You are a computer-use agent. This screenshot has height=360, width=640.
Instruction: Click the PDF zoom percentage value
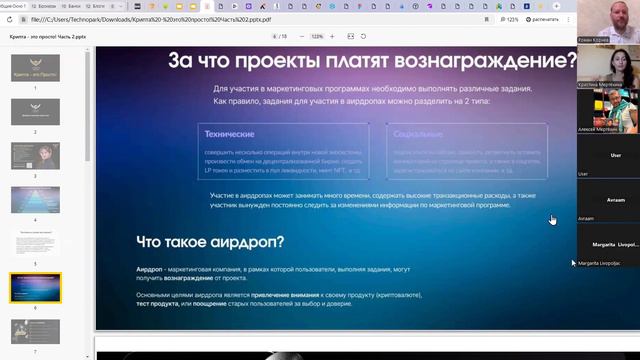[x=317, y=37]
